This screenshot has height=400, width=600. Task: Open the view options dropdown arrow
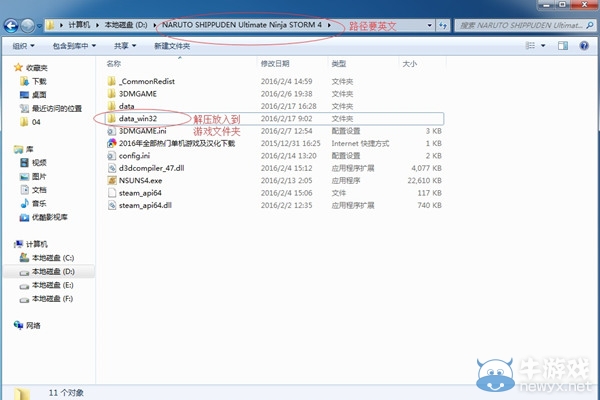pyautogui.click(x=543, y=46)
